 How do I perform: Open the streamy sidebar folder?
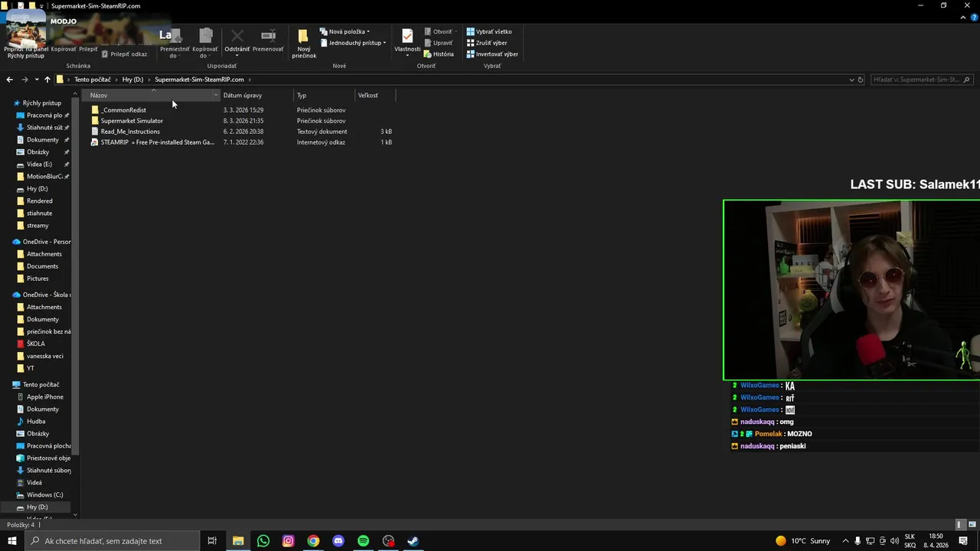pyautogui.click(x=38, y=225)
